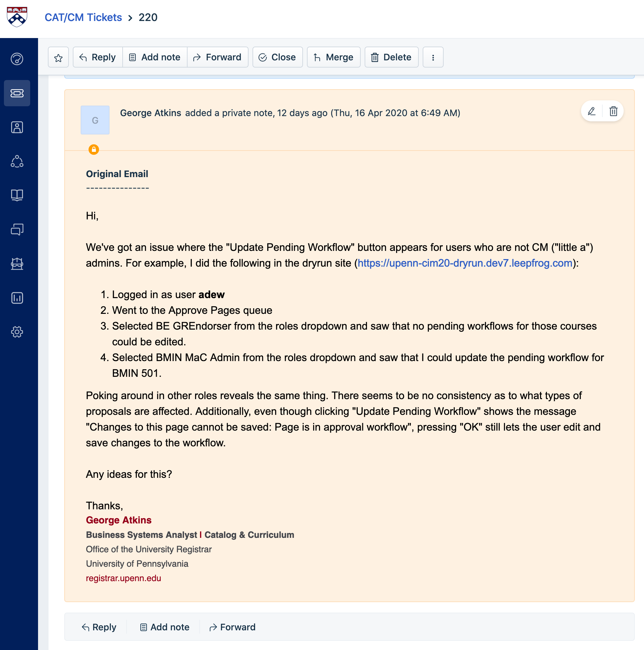644x650 pixels.
Task: Open the Reports chart icon
Action: click(17, 298)
